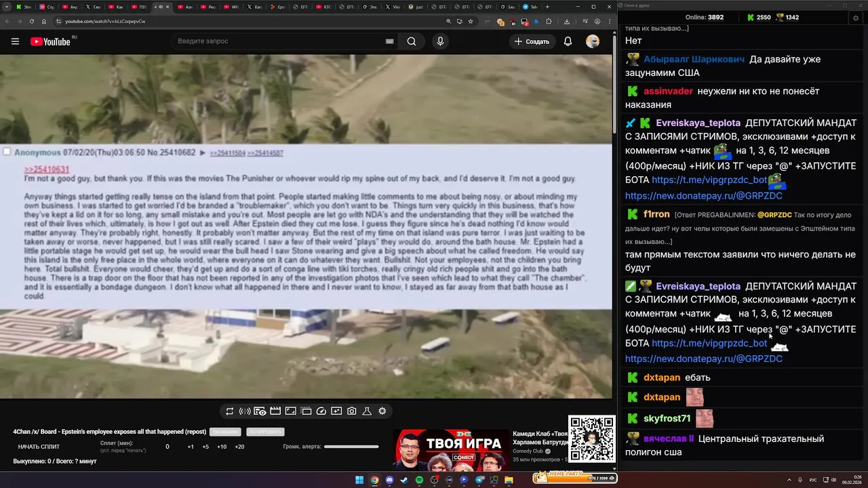The width and height of the screenshot is (868, 488).
Task: Open the browser extensions puzzle icon
Action: point(549,21)
